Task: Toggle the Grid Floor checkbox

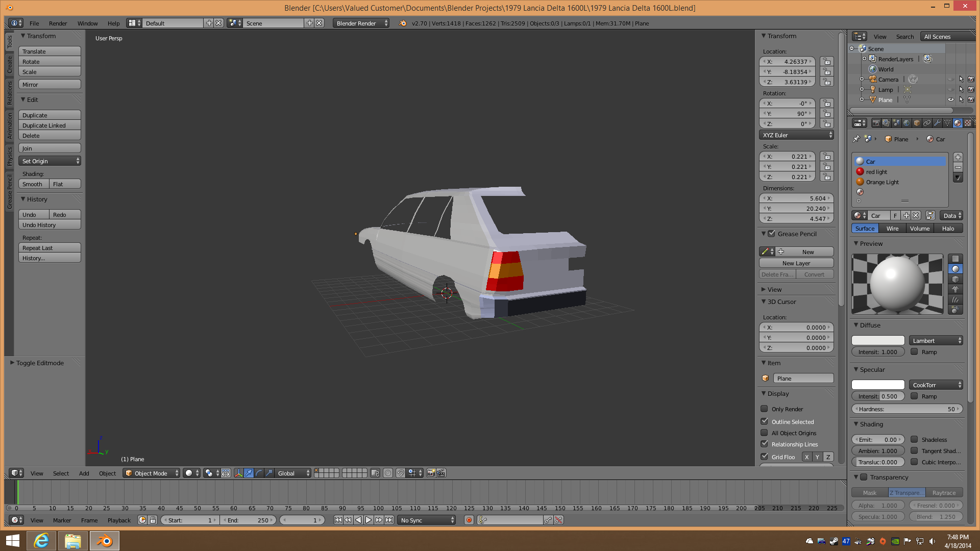Action: point(764,457)
